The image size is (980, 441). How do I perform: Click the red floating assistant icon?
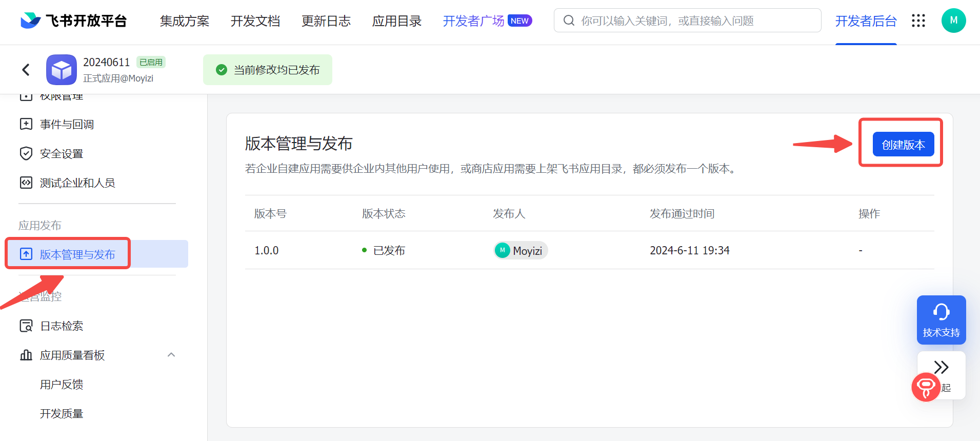tap(926, 387)
